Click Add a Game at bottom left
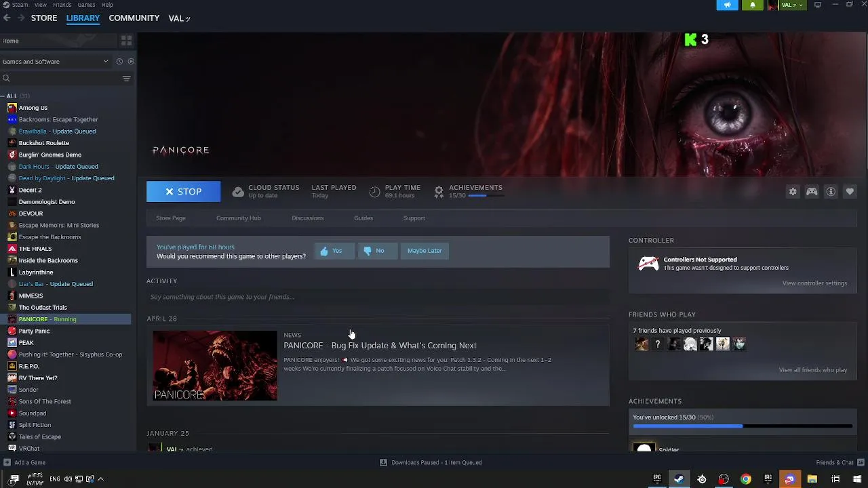The height and width of the screenshot is (488, 868). [24, 463]
